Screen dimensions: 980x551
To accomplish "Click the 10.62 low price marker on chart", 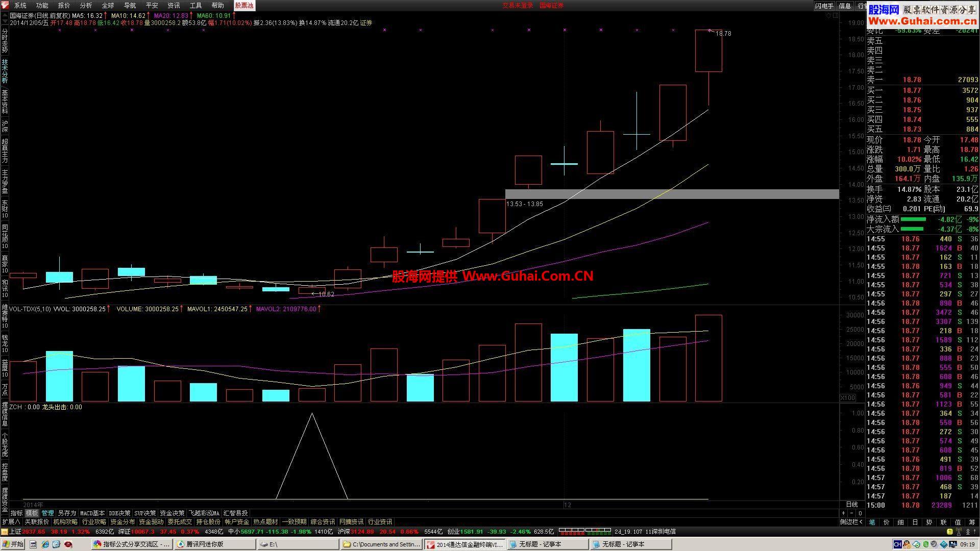I will coord(326,294).
